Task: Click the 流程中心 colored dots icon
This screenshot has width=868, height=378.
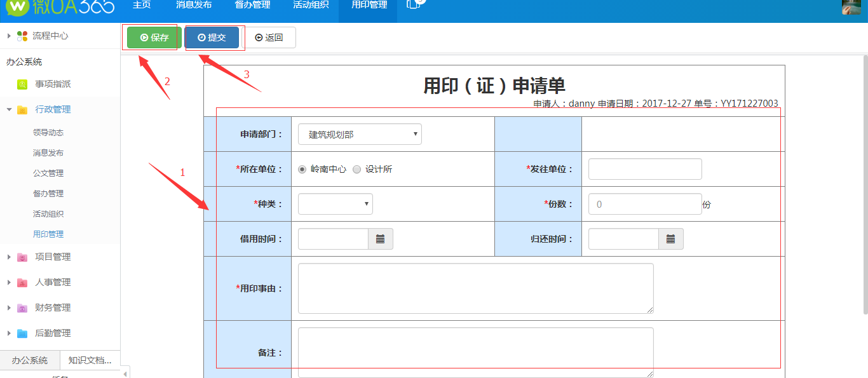Action: point(22,36)
